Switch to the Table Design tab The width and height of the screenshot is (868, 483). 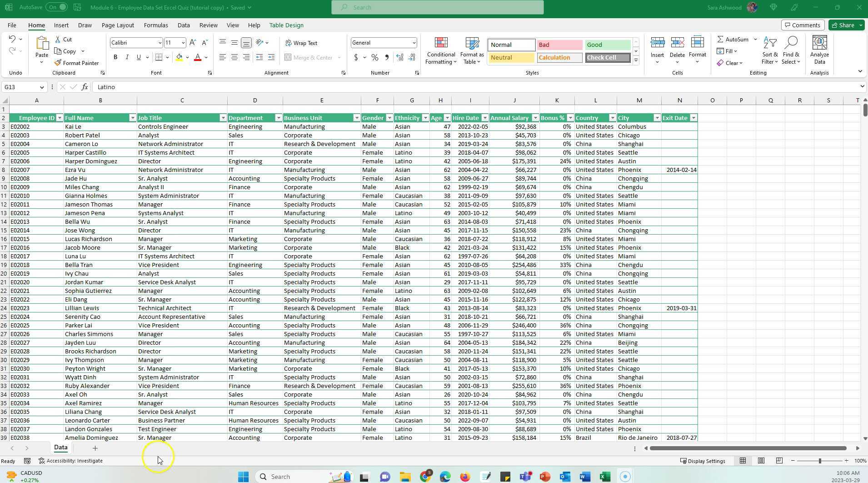pyautogui.click(x=286, y=25)
